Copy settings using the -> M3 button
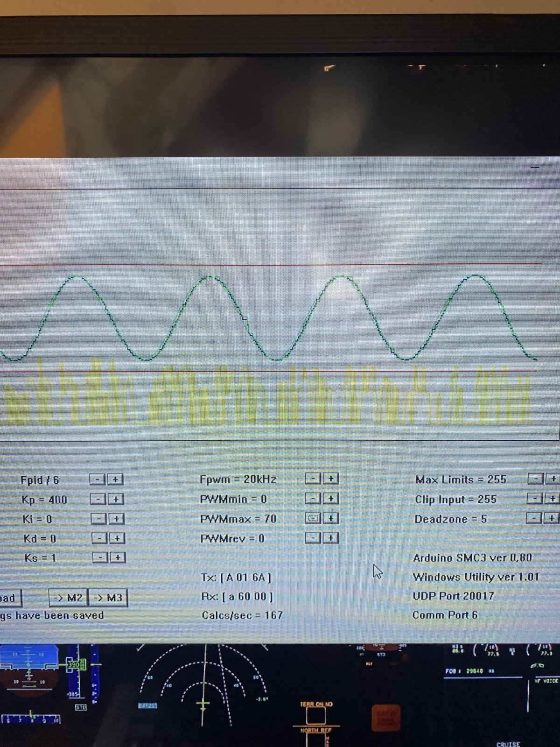The height and width of the screenshot is (747, 560). pyautogui.click(x=108, y=598)
